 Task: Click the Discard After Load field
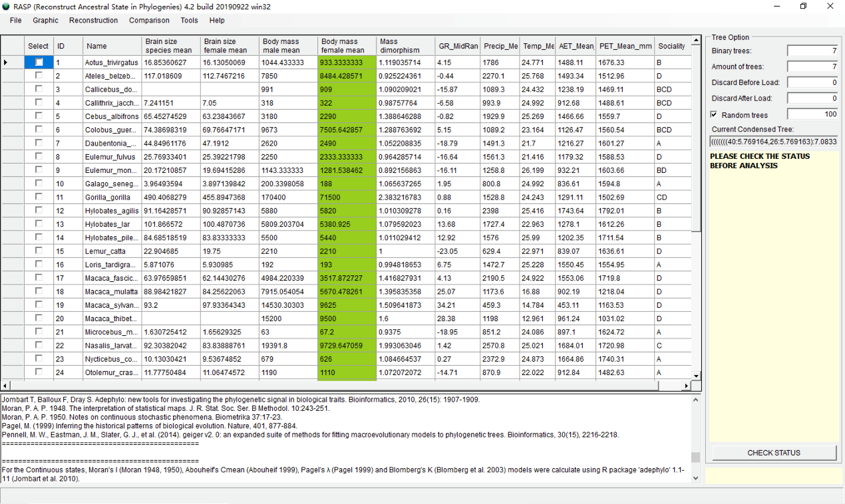813,98
